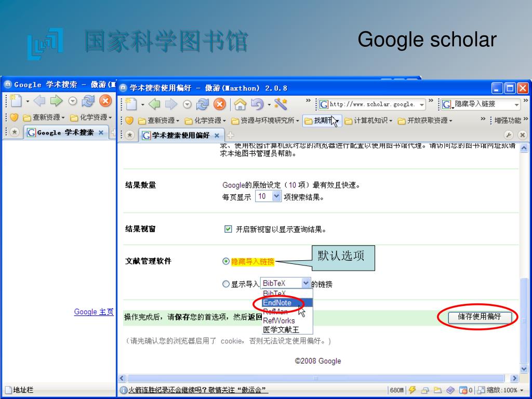Image resolution: width=532 pixels, height=399 pixels.
Task: Open the Home page icon
Action: 240,104
